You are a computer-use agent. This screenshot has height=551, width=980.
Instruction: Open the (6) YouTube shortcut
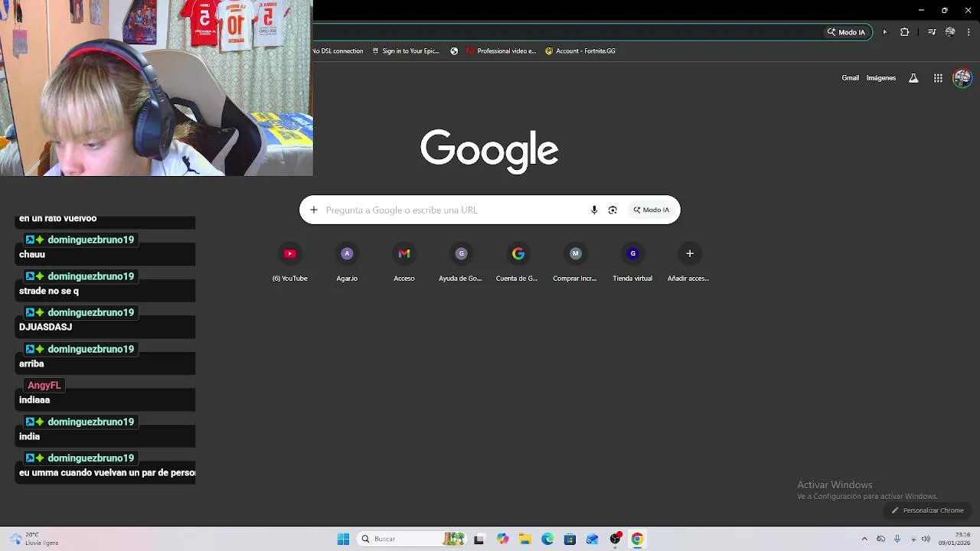click(x=289, y=262)
